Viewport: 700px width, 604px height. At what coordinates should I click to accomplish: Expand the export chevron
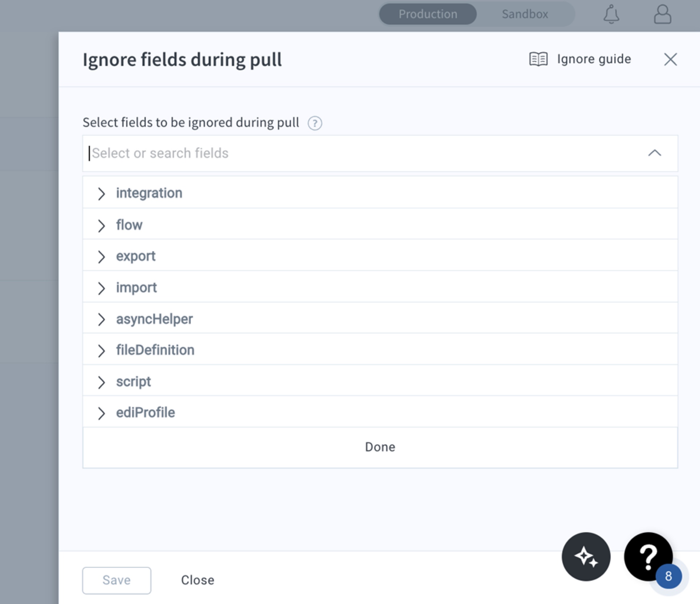[x=101, y=257]
